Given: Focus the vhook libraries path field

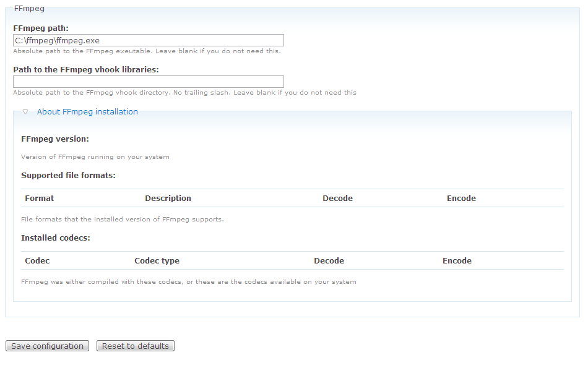Looking at the screenshot, I should (149, 82).
